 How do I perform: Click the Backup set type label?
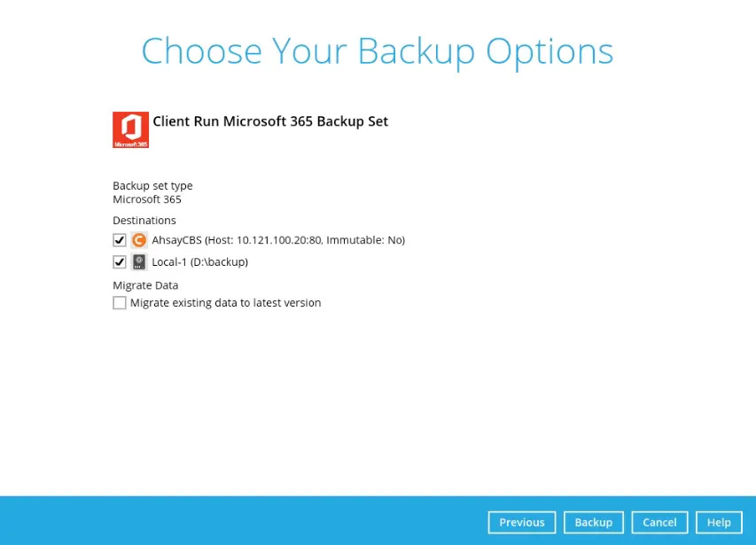(x=152, y=185)
